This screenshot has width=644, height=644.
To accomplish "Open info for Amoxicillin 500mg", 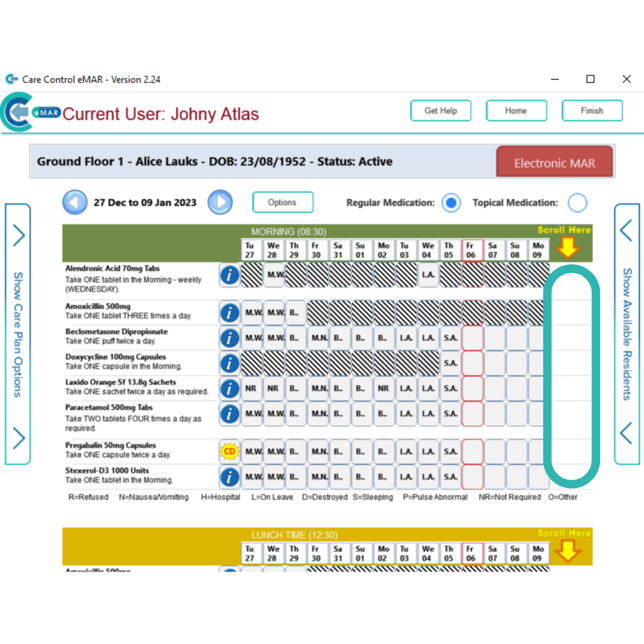I will pos(229,313).
